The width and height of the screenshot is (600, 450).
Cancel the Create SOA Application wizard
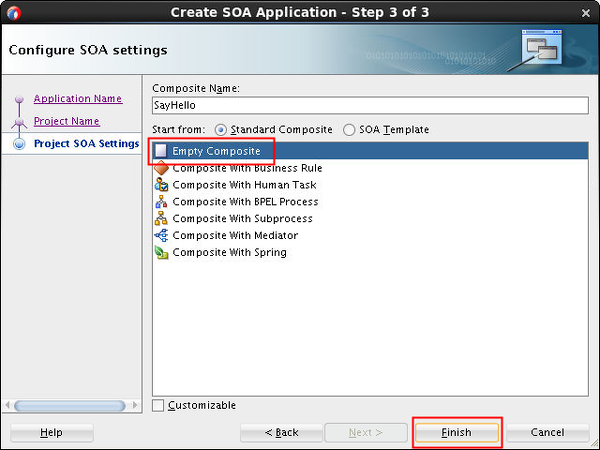[x=547, y=432]
